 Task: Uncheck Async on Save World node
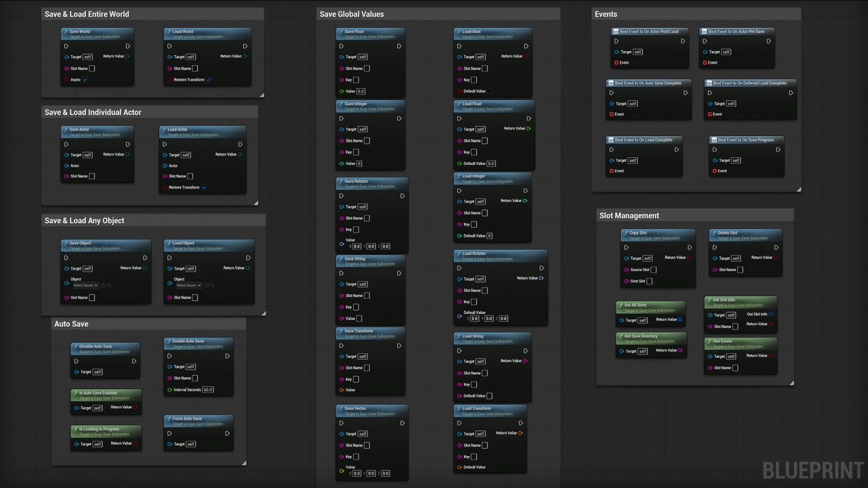coord(85,80)
